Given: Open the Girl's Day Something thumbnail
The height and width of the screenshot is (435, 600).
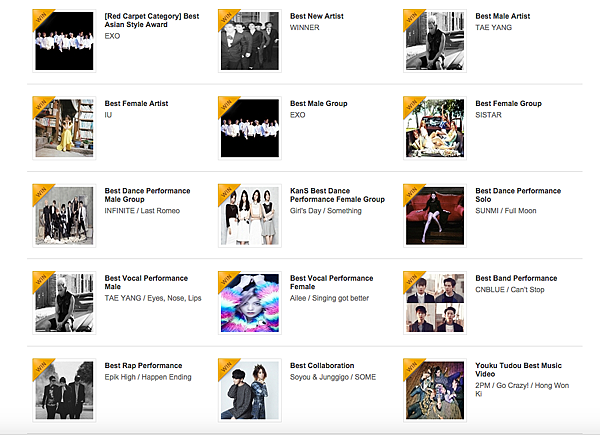Looking at the screenshot, I should 250,215.
